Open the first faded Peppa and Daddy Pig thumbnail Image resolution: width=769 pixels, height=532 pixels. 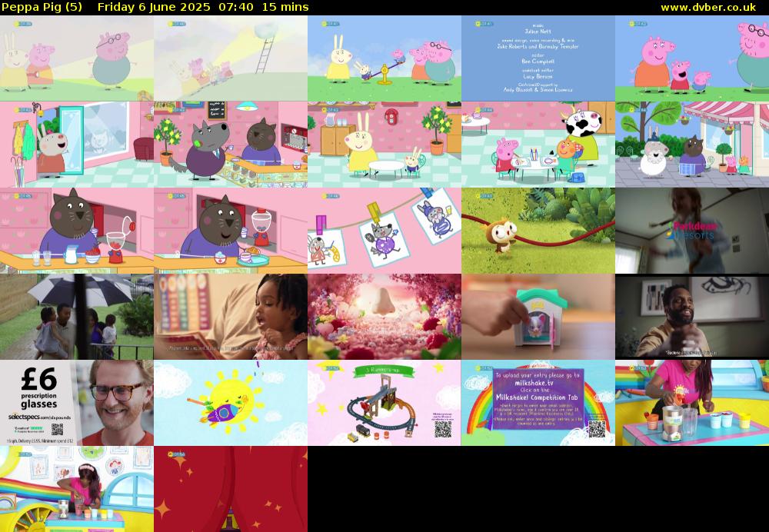pyautogui.click(x=76, y=58)
